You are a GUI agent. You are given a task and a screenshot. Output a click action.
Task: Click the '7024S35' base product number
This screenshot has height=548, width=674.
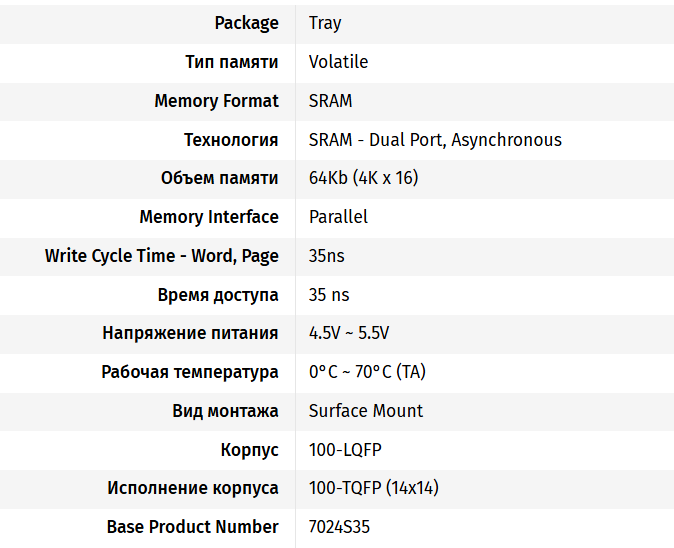pyautogui.click(x=339, y=527)
